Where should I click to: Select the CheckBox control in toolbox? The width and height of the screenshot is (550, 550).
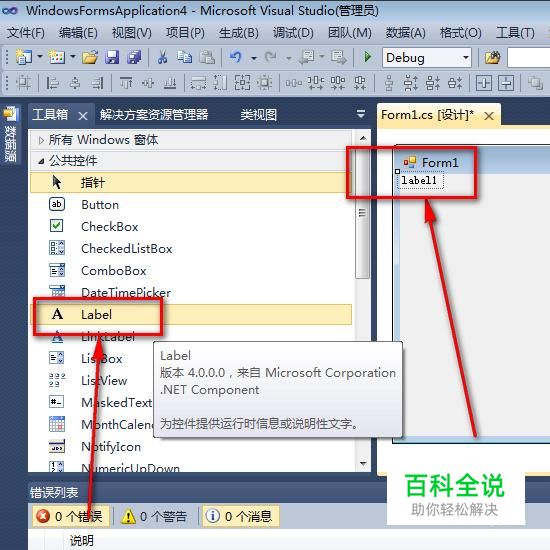[x=191, y=227]
